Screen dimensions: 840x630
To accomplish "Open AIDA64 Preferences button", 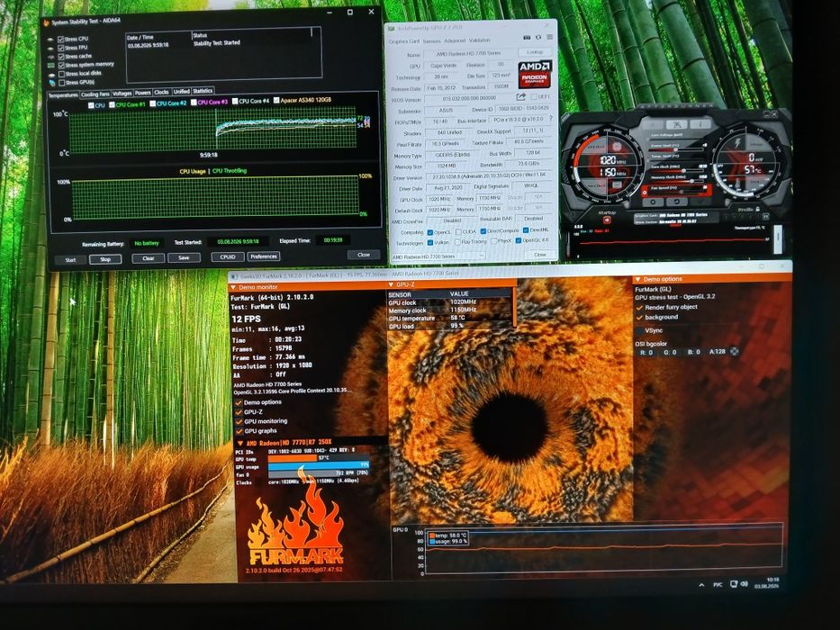I will 264,256.
